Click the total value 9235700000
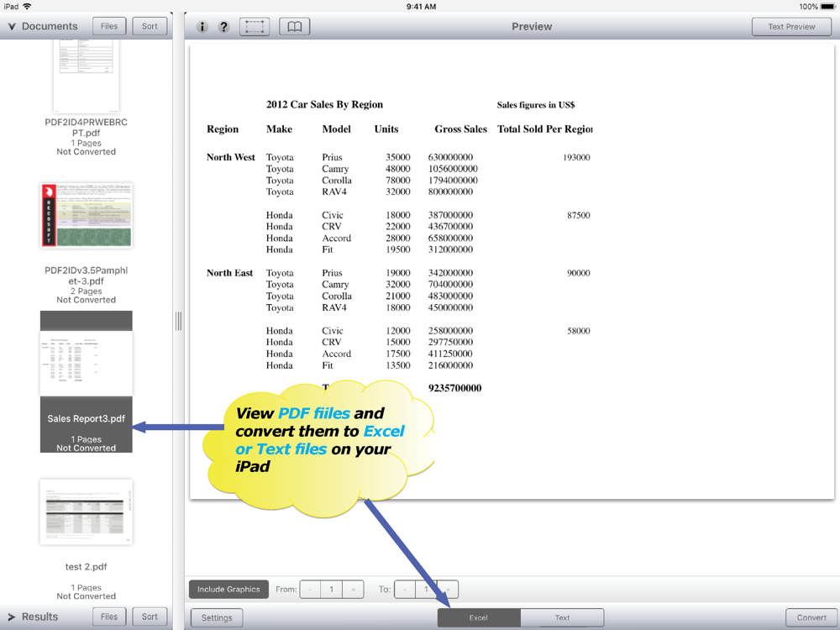 [454, 388]
